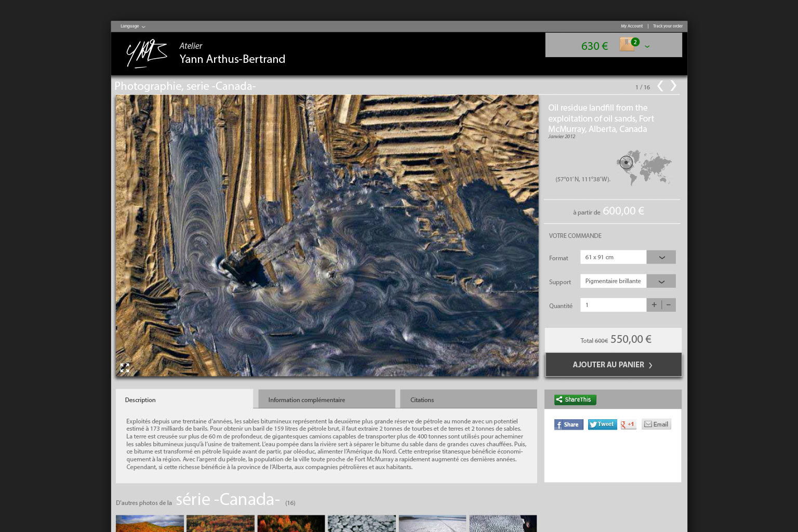This screenshot has width=798, height=532.
Task: Click the 61 x 91 cm format field
Action: 613,257
